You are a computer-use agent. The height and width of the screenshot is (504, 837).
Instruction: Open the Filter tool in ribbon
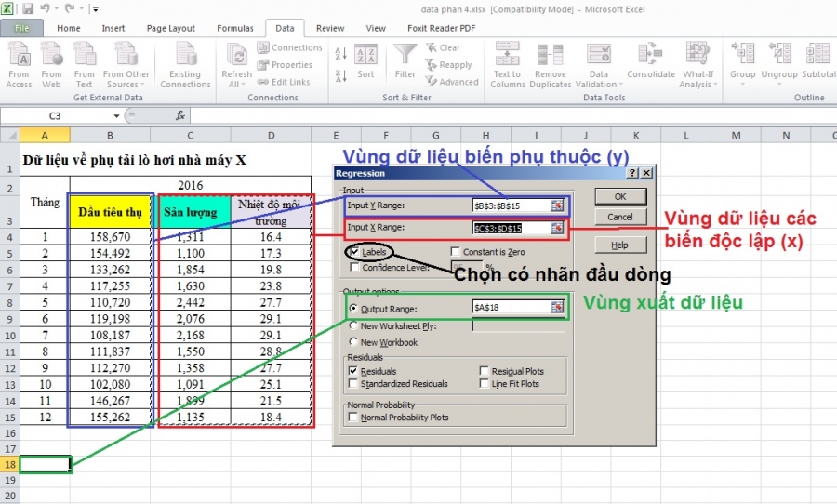tap(405, 56)
